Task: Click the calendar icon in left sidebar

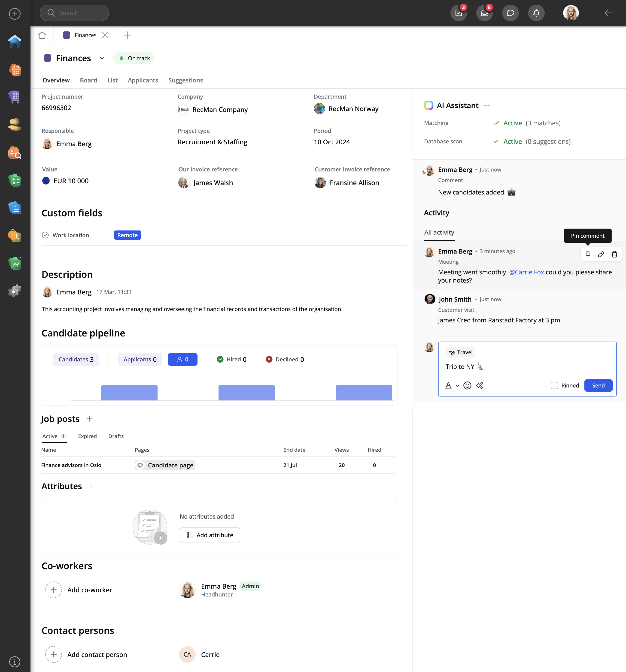Action: click(15, 70)
